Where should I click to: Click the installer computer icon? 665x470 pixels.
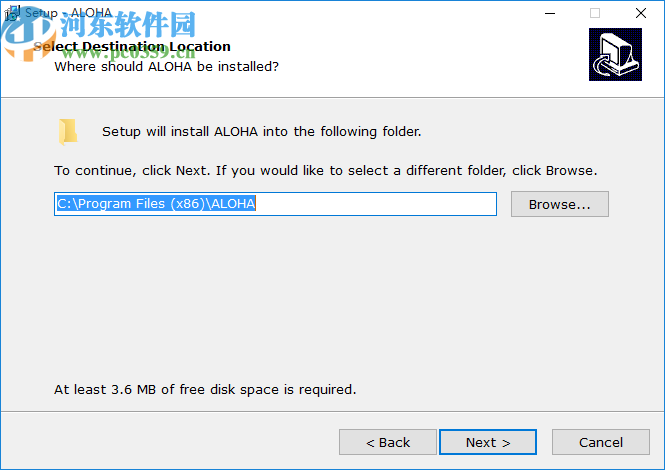614,56
